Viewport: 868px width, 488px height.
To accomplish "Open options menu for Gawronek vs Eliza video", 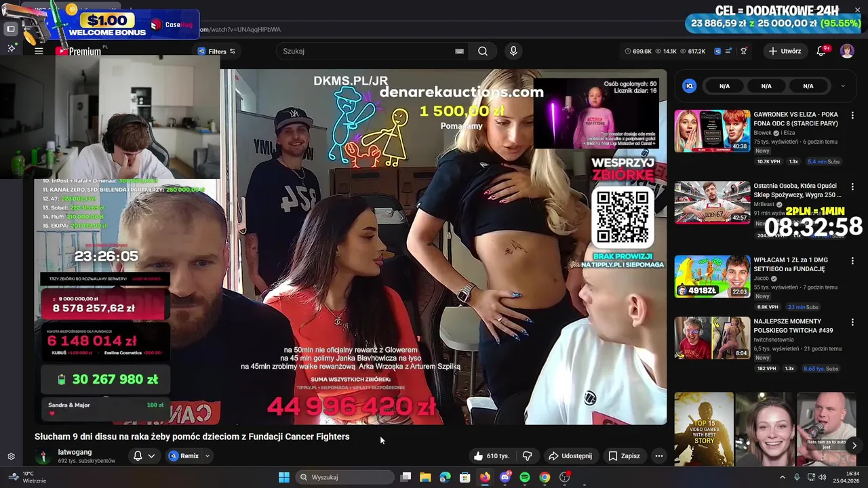I will tap(852, 115).
